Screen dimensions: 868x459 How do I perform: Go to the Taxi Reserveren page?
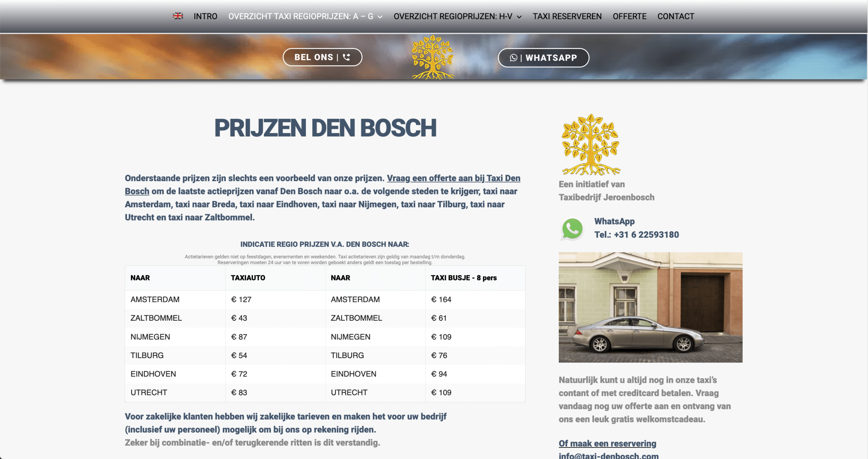click(x=567, y=16)
